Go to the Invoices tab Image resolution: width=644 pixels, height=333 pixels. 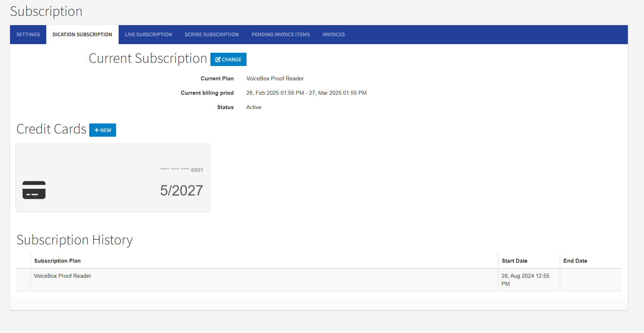[334, 34]
